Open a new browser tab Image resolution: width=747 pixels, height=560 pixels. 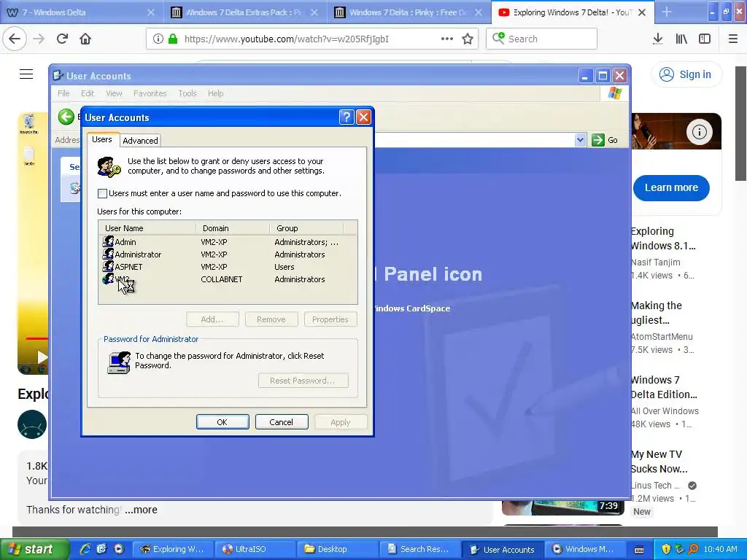click(667, 12)
